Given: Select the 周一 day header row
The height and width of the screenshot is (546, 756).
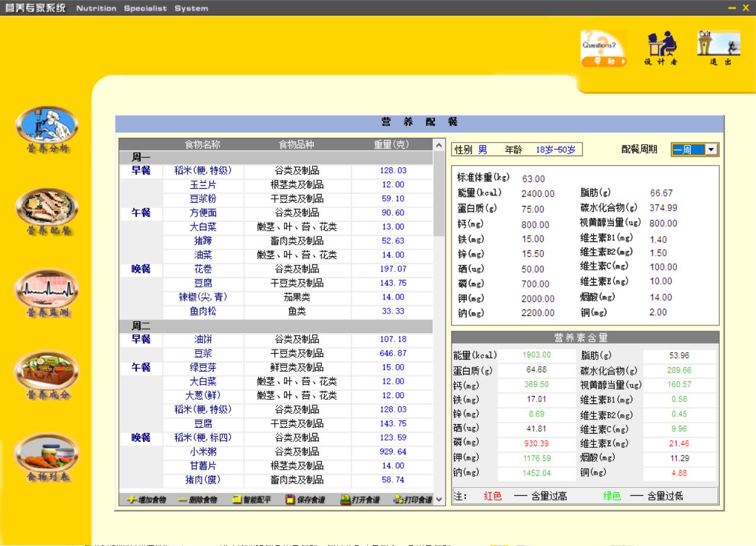Looking at the screenshot, I should (276, 157).
